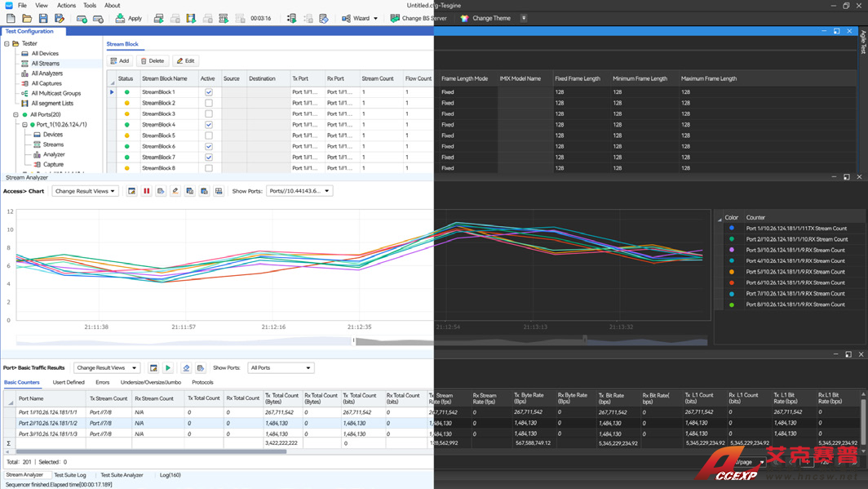Click the New file icon in toolbar
Viewport: 868px width, 489px height.
tap(11, 18)
